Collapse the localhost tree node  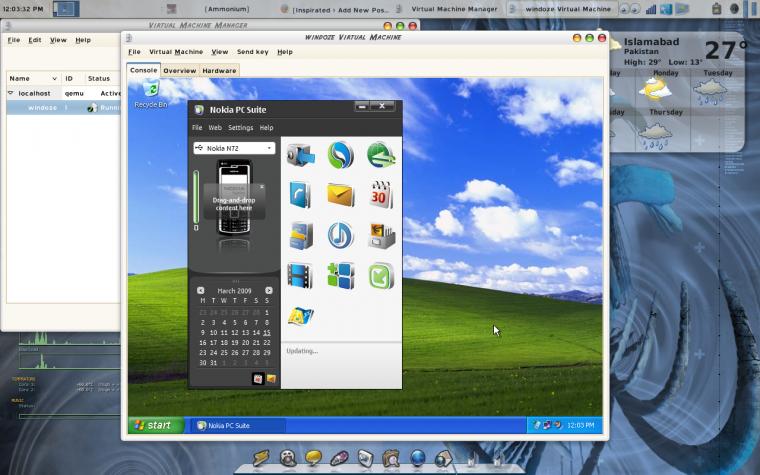(x=11, y=93)
